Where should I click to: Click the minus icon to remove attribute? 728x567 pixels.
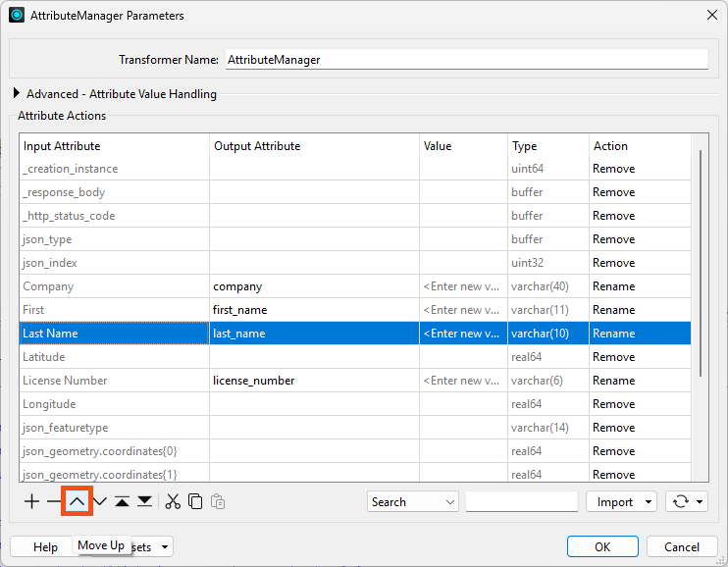(x=54, y=501)
